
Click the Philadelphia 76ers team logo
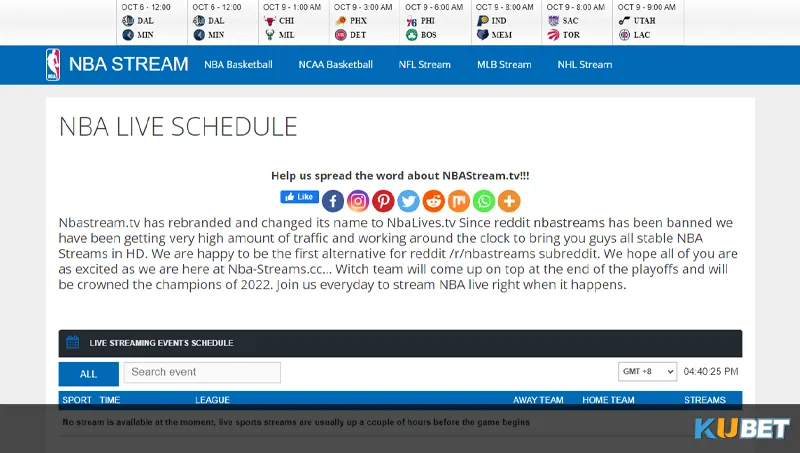pyautogui.click(x=412, y=21)
